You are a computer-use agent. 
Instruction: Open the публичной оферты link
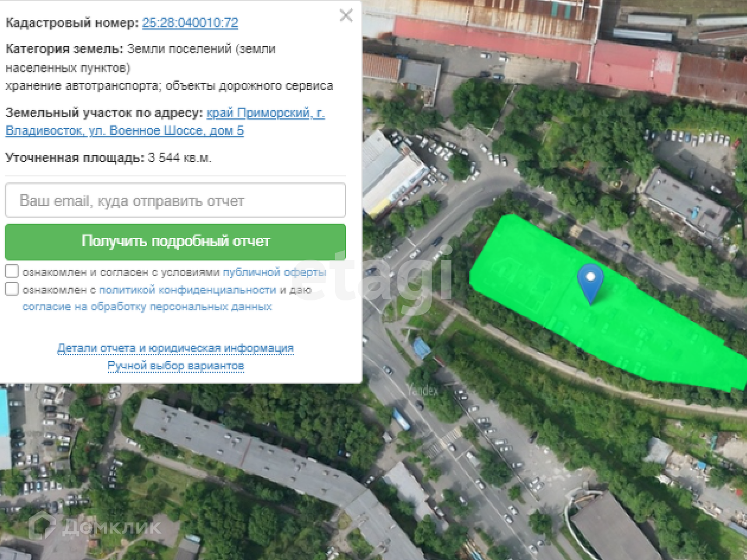coord(274,272)
